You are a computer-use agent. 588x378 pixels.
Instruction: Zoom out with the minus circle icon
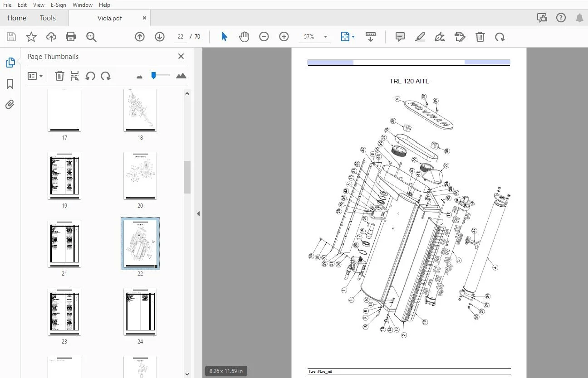point(264,37)
